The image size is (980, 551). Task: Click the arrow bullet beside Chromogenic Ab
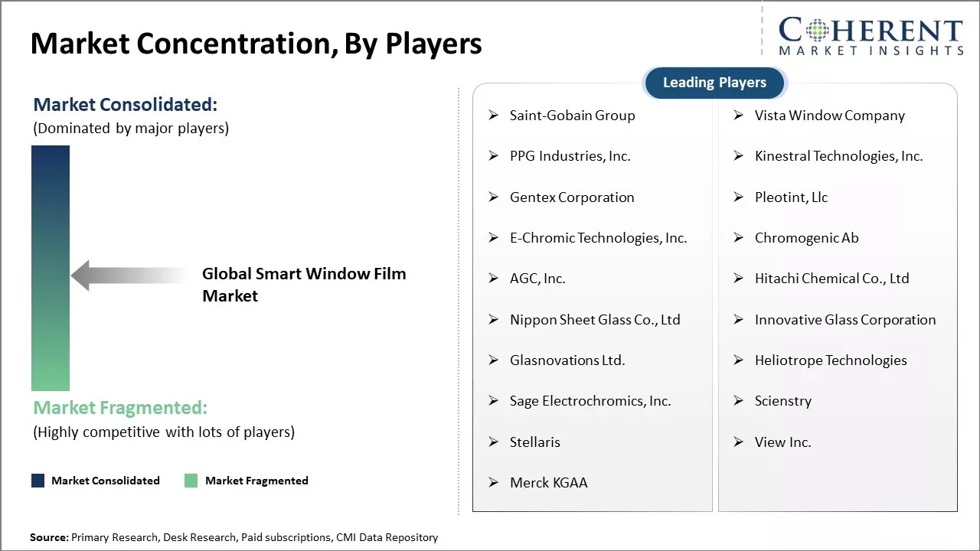point(739,238)
